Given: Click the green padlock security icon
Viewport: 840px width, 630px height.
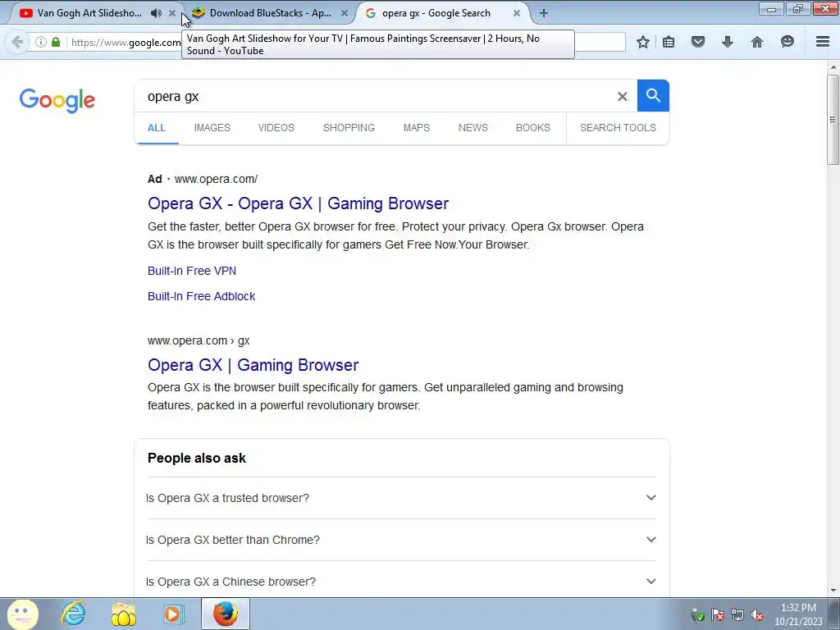Looking at the screenshot, I should pyautogui.click(x=56, y=42).
